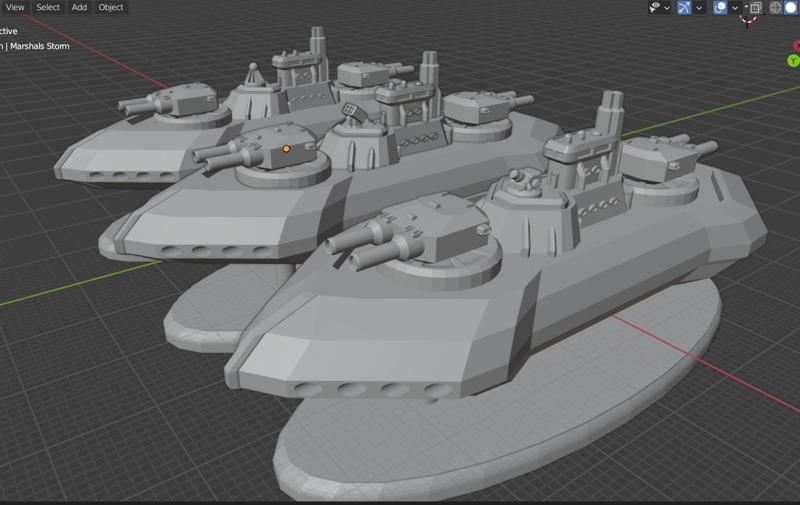This screenshot has height=505, width=800.
Task: Click the green Y axis gizmo
Action: pyautogui.click(x=793, y=61)
